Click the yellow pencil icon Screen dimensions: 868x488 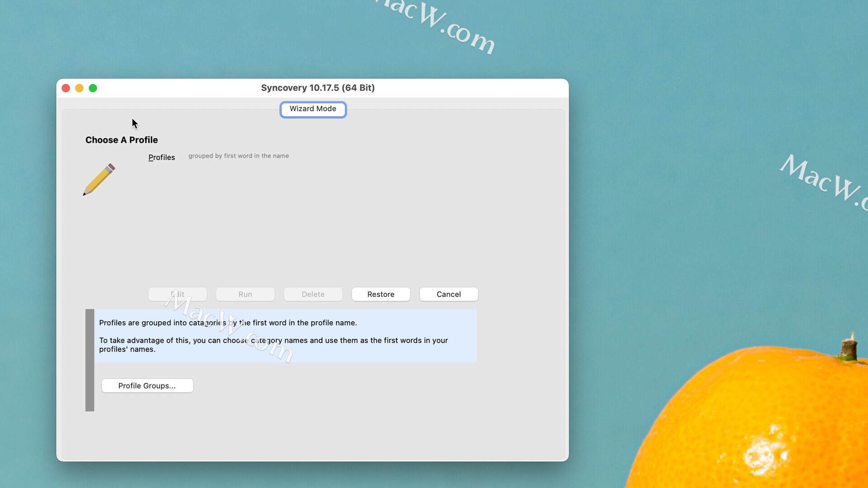pos(99,179)
